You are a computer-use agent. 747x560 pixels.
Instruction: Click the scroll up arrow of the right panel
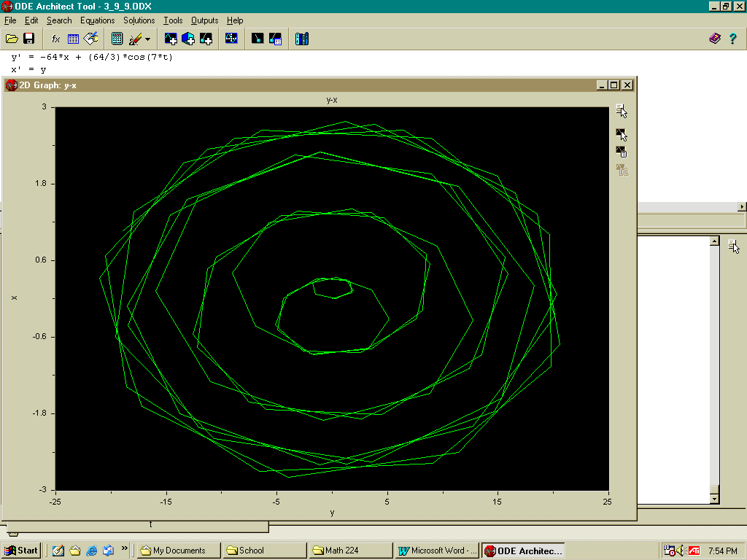click(714, 241)
